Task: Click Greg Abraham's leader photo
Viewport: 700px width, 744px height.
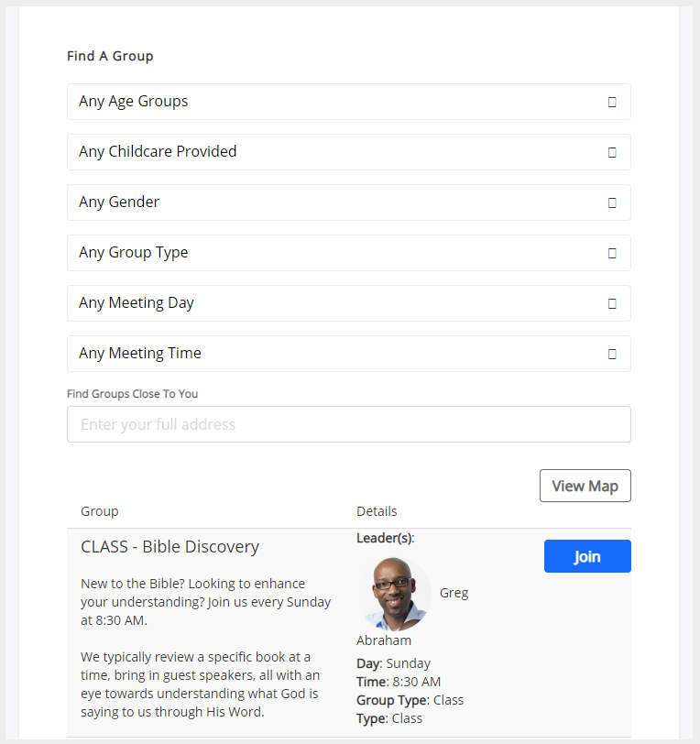Action: [x=395, y=593]
